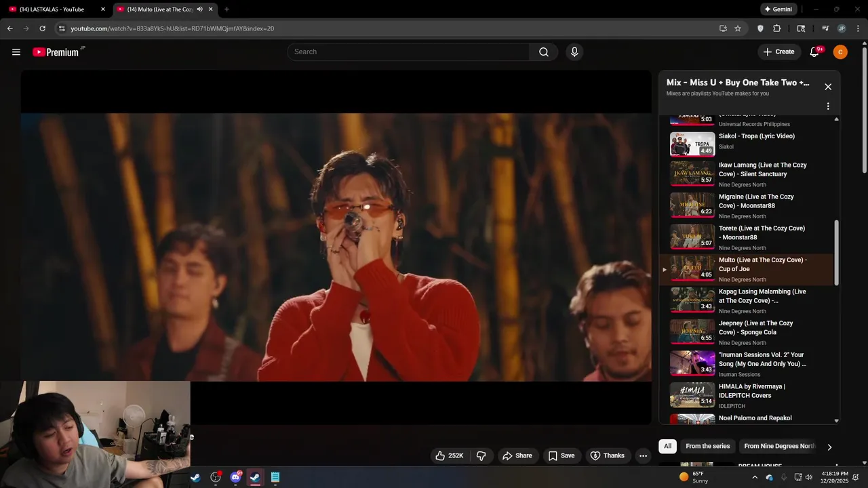This screenshot has height=488, width=868.
Task: Focus the YouTube search field
Action: click(x=408, y=52)
